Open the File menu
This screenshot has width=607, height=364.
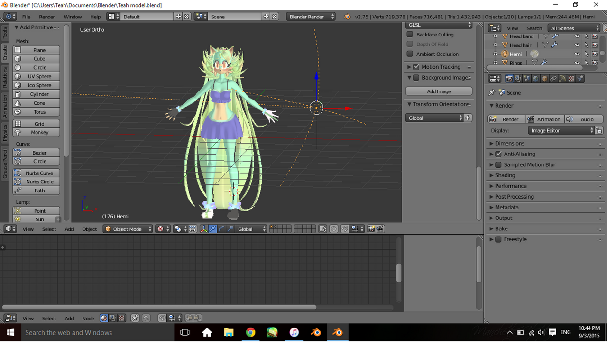[26, 17]
